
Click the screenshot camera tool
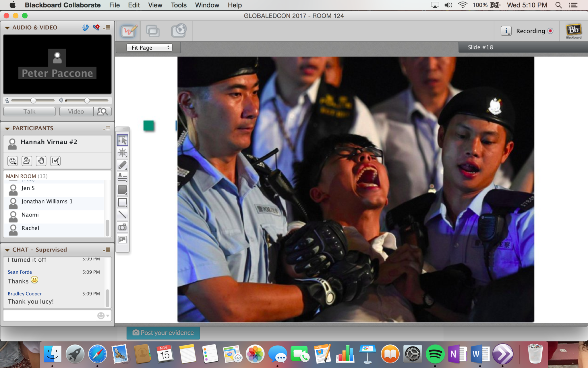coord(123,227)
